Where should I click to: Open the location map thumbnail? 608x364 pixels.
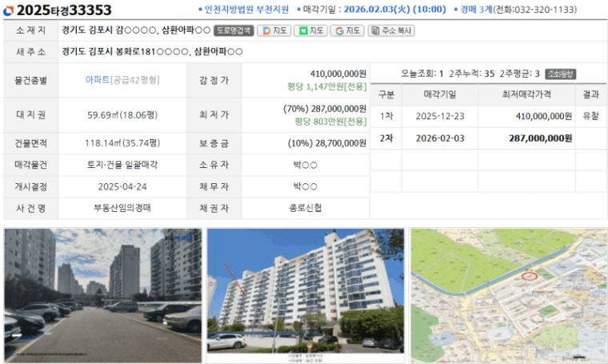point(508,296)
